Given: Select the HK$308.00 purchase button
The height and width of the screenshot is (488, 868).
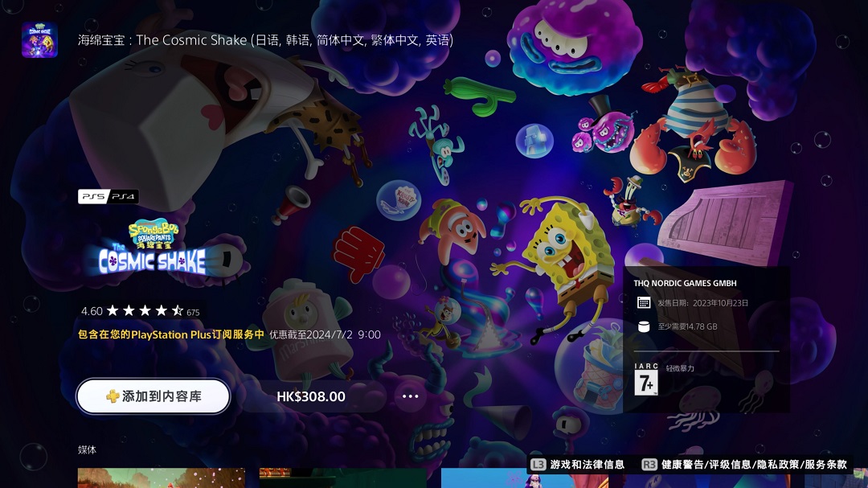Looking at the screenshot, I should coord(311,396).
